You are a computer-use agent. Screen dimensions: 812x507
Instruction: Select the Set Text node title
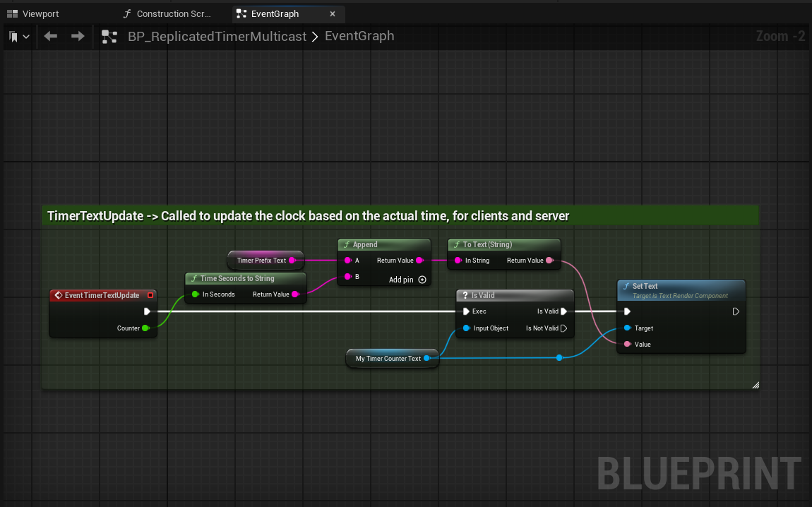[645, 286]
